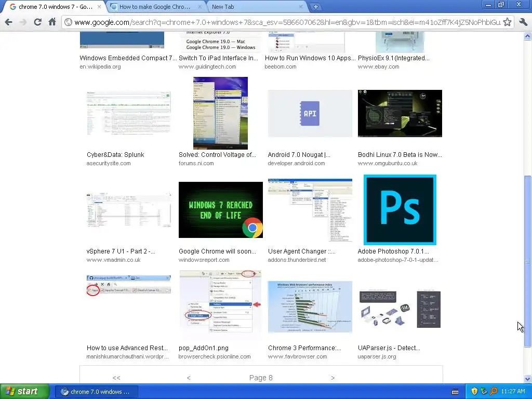Open the UAParser.js illustration thumbnail
532x399 pixels.
[x=400, y=309]
